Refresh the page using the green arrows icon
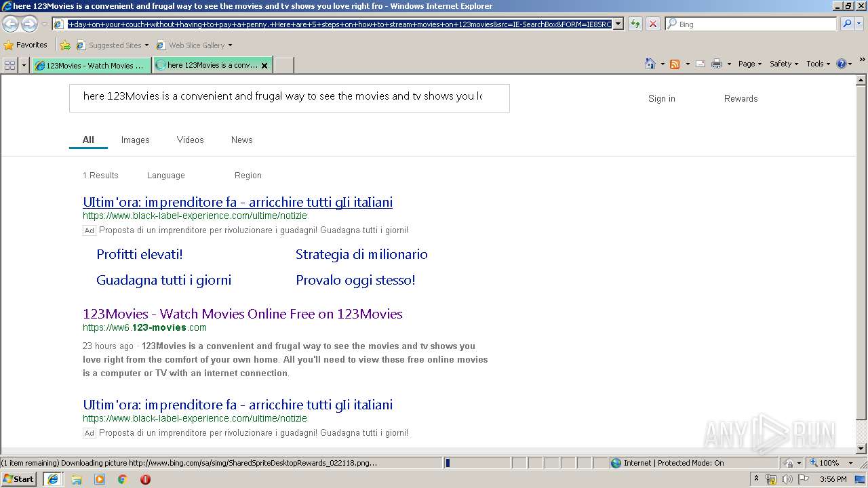This screenshot has height=488, width=868. [x=635, y=24]
